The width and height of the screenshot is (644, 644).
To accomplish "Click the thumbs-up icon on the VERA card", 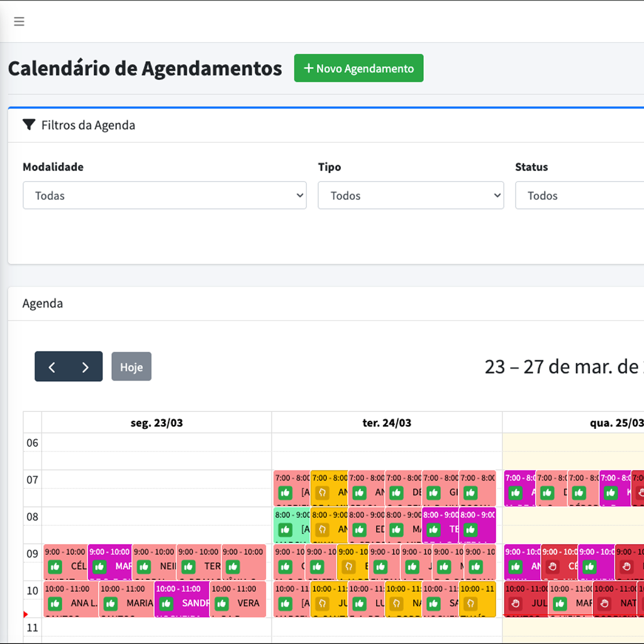I will (221, 603).
